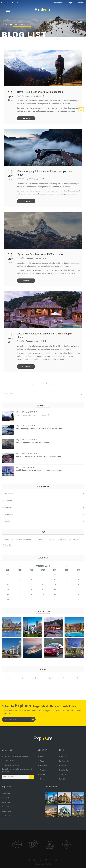The image size is (86, 868).
Task: Open recent post World's largest Muslim group
Action: click(x=39, y=470)
